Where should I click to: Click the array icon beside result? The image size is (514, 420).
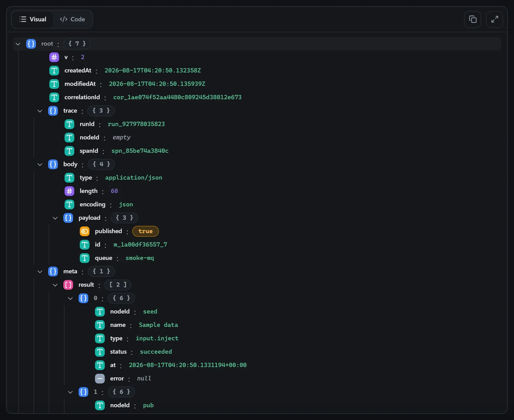pyautogui.click(x=68, y=285)
